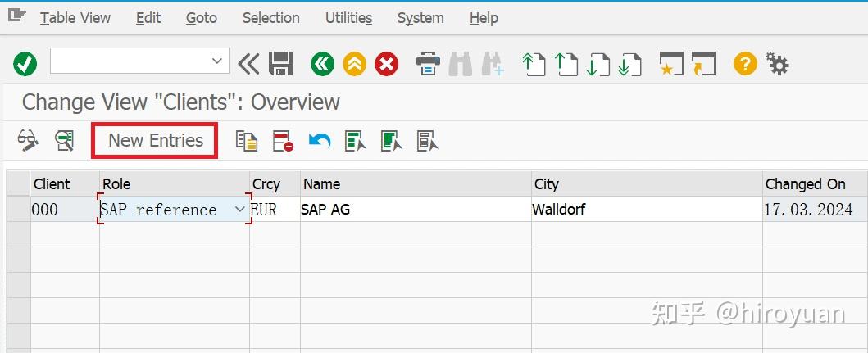Open Help question mark icon
The width and height of the screenshot is (868, 353).
coord(745,64)
